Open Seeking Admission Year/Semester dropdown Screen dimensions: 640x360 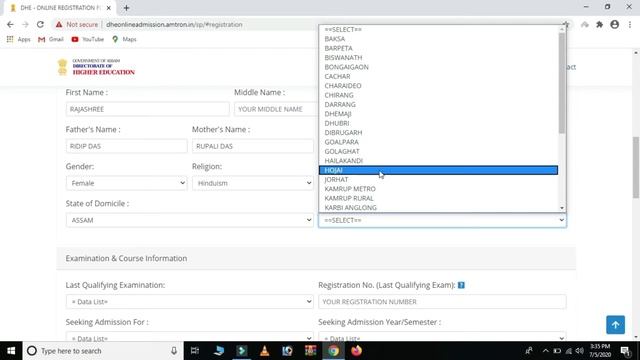coord(442,337)
